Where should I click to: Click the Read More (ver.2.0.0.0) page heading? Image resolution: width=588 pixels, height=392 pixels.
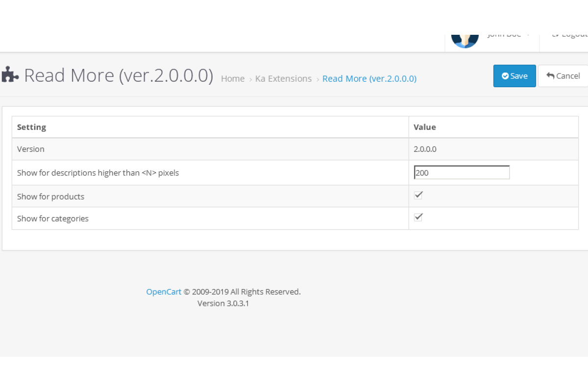[119, 75]
